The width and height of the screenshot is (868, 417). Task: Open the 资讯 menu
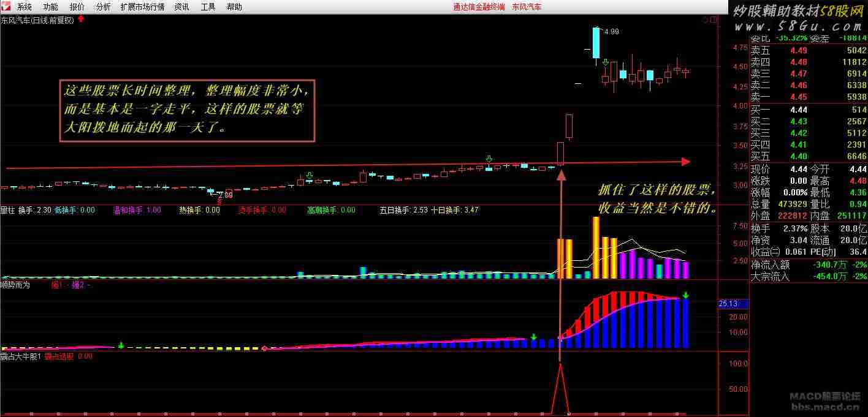[181, 7]
